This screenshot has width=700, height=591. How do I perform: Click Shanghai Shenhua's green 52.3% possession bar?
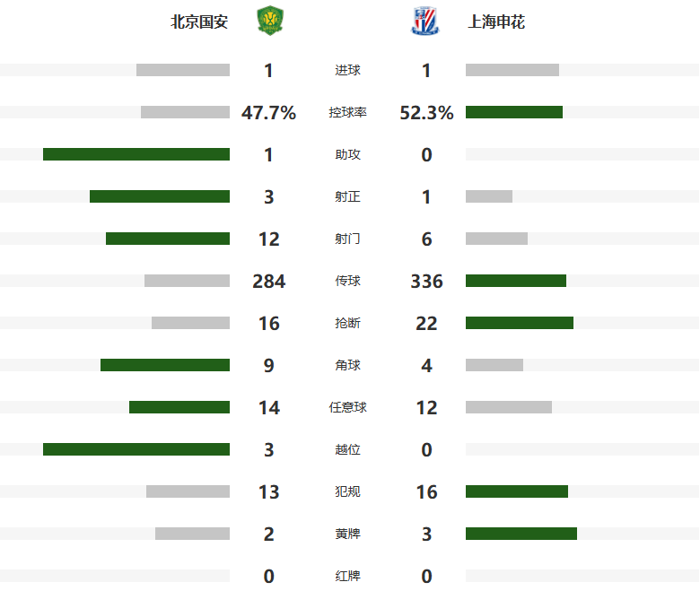pyautogui.click(x=514, y=112)
